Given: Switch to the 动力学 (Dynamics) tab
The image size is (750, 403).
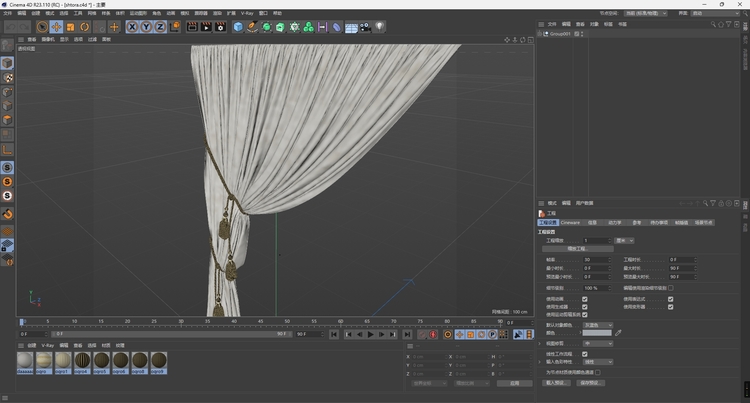Looking at the screenshot, I should [x=615, y=223].
